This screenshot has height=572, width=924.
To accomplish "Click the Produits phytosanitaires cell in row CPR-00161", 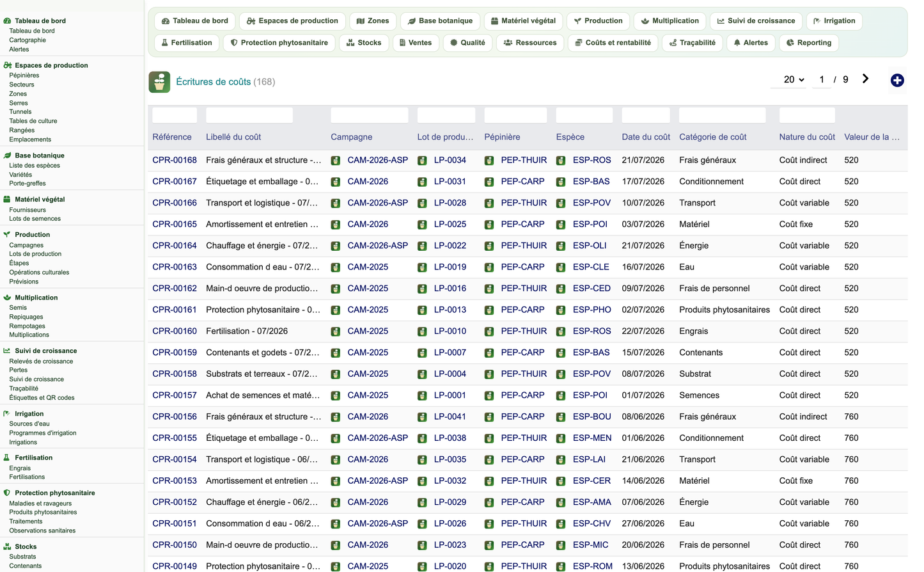I will click(724, 310).
